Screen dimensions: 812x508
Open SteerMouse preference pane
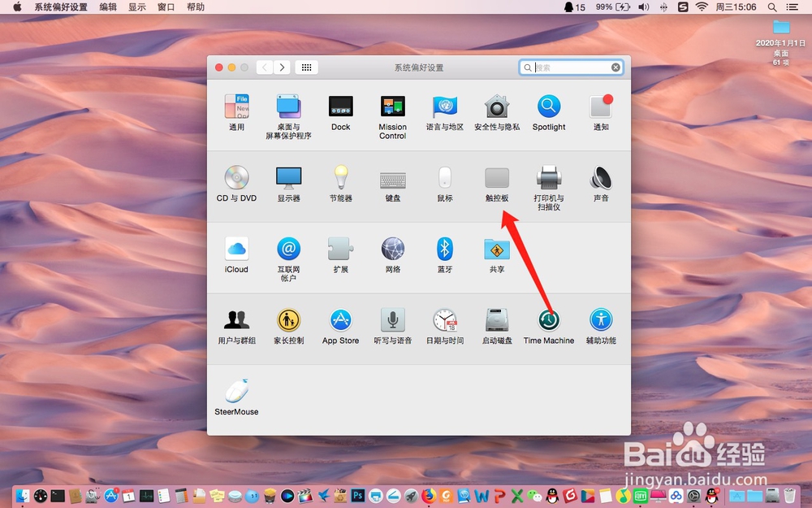[236, 397]
